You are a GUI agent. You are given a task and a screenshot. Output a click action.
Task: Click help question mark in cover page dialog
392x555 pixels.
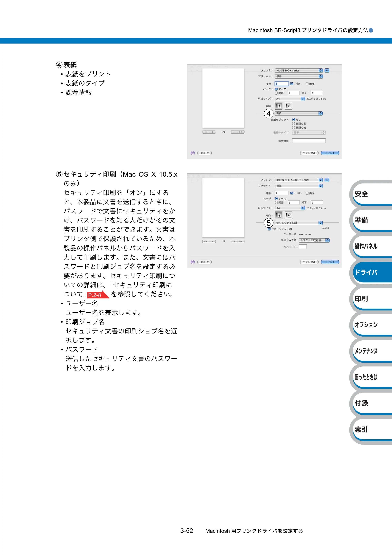[x=193, y=153]
